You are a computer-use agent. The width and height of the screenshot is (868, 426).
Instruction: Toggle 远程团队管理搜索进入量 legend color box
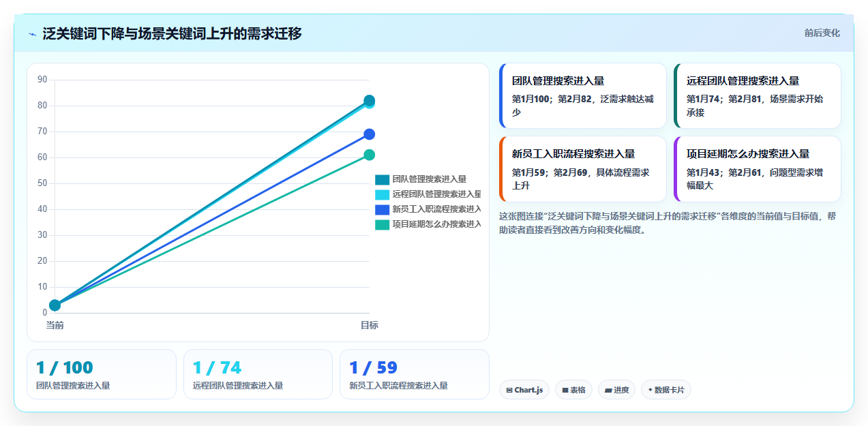click(x=382, y=194)
